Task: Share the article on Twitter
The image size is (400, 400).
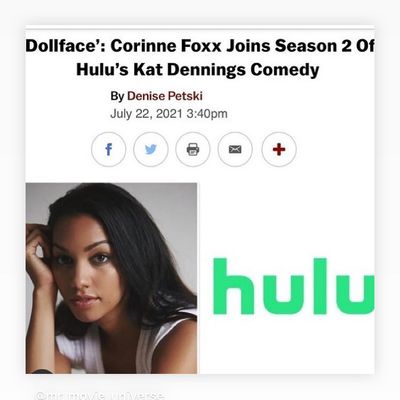Action: point(151,149)
